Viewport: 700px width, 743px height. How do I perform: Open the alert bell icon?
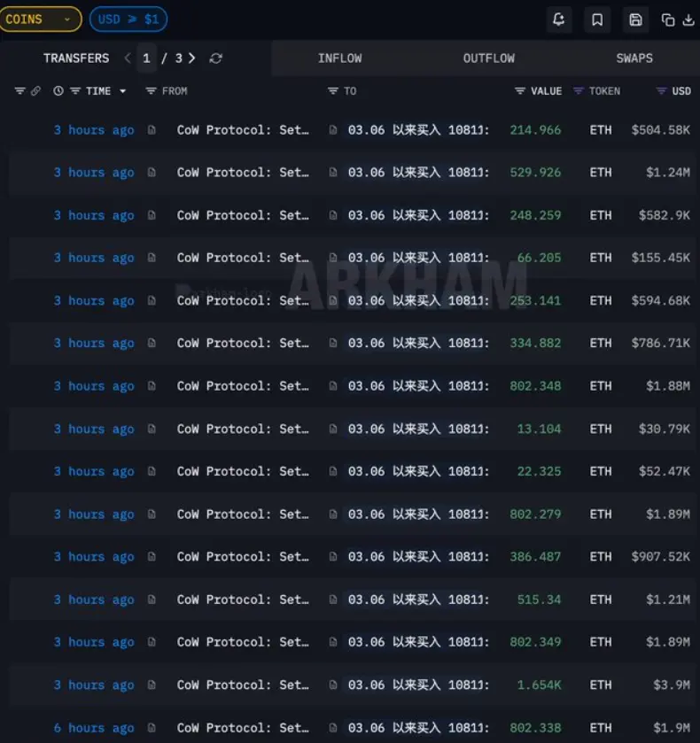click(x=559, y=19)
